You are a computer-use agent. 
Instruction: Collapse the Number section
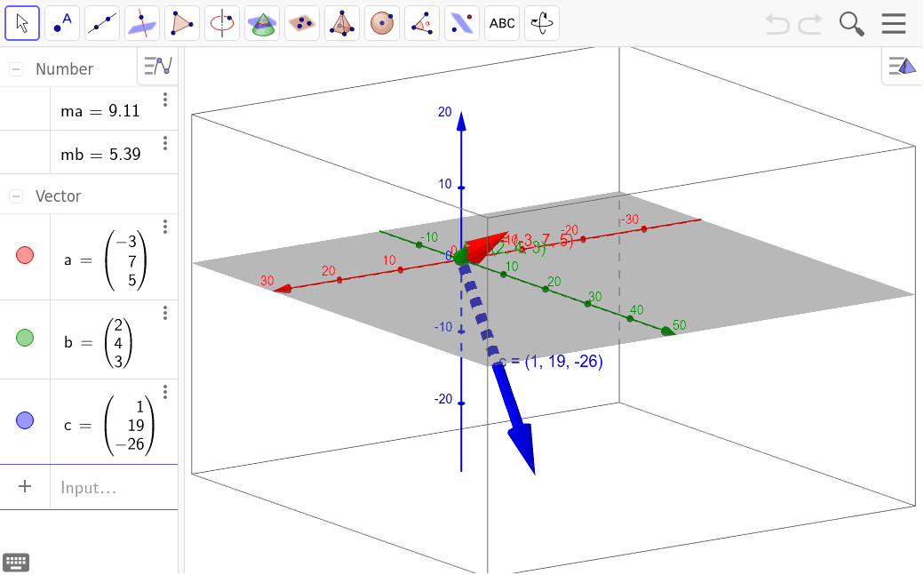pos(16,69)
